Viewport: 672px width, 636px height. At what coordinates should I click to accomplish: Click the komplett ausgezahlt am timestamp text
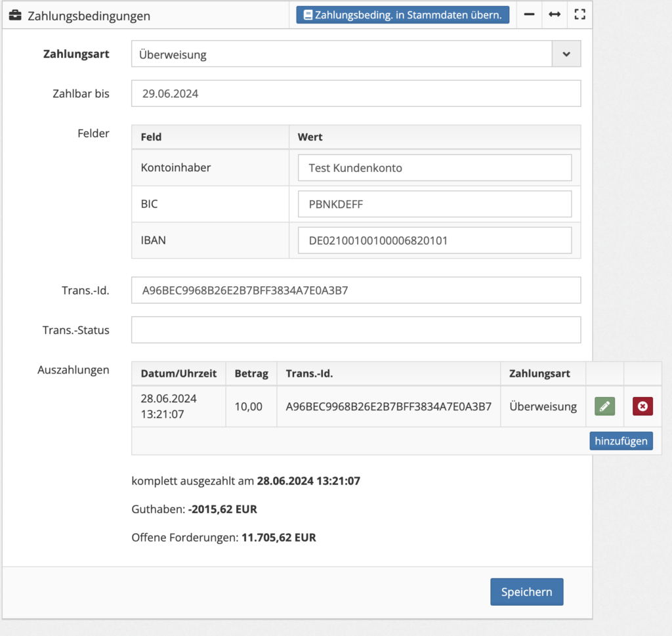pyautogui.click(x=308, y=481)
